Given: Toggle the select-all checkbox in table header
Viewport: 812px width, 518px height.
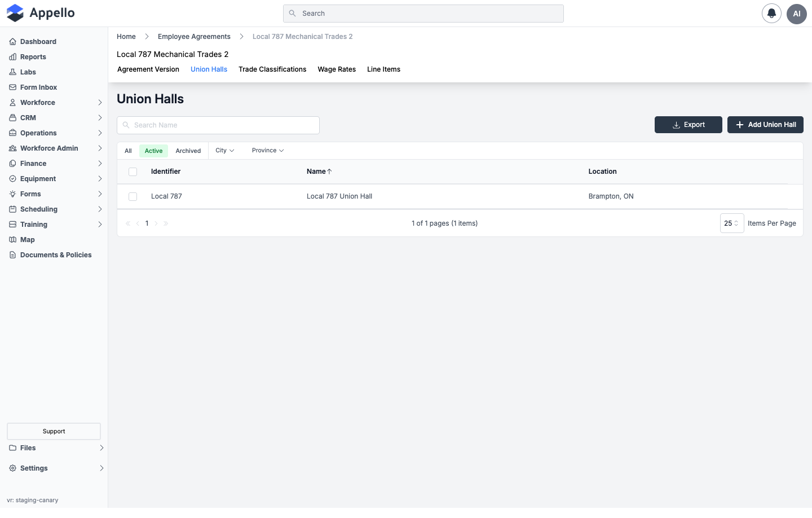Looking at the screenshot, I should tap(133, 172).
